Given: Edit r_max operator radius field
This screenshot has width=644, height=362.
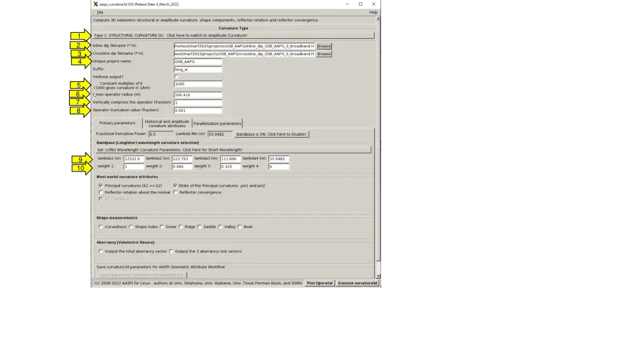Looking at the screenshot, I should point(197,95).
